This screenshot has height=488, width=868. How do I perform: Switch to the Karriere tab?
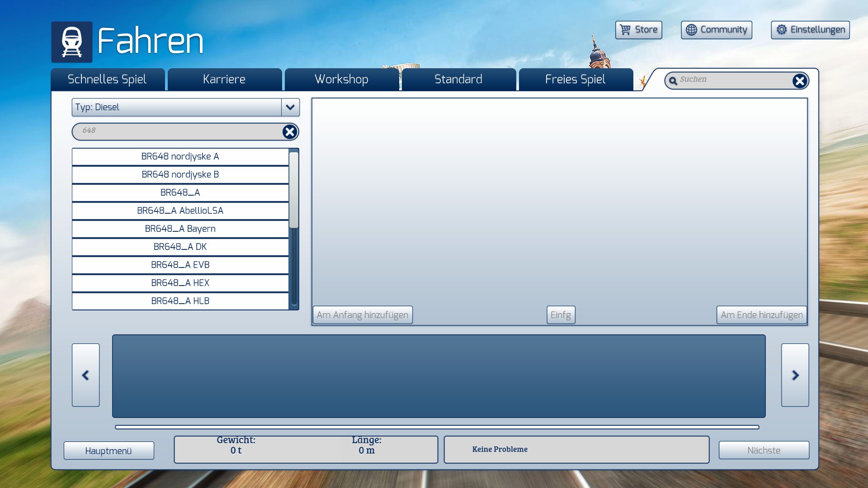(224, 80)
